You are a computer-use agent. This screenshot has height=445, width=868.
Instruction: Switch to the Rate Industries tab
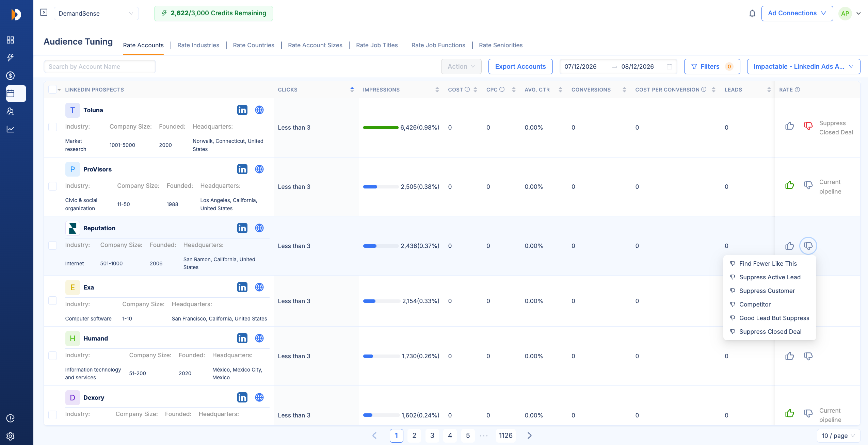(198, 45)
